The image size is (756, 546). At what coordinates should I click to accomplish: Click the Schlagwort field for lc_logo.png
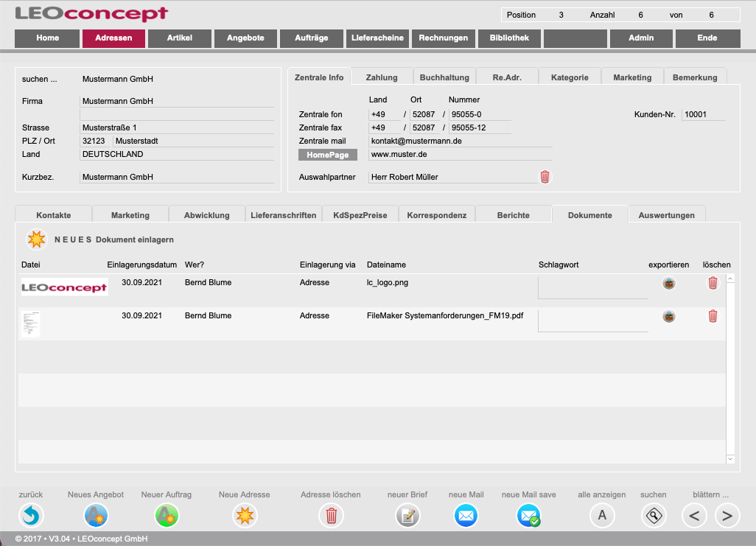click(592, 287)
